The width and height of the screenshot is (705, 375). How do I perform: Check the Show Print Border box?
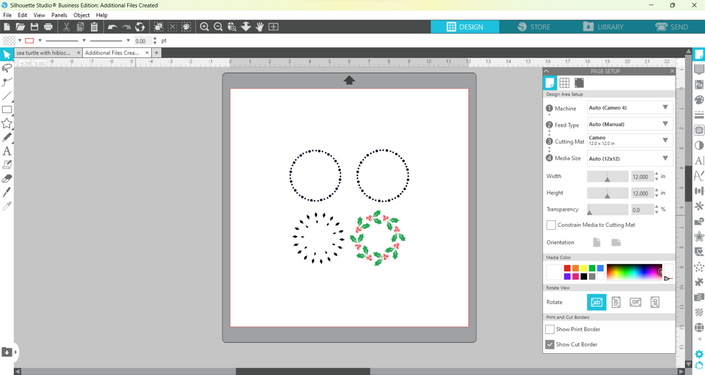(x=550, y=329)
